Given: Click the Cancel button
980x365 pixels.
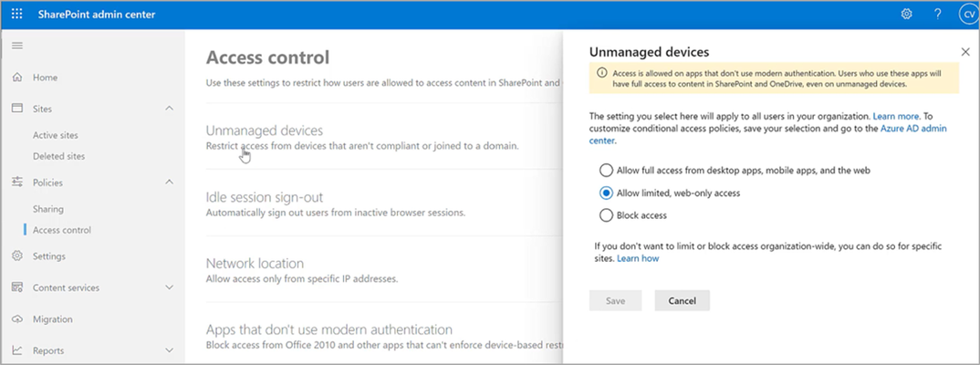Looking at the screenshot, I should 682,300.
